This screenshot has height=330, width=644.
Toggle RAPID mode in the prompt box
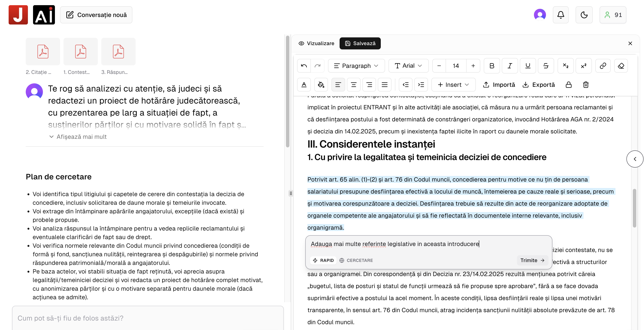[x=323, y=260]
